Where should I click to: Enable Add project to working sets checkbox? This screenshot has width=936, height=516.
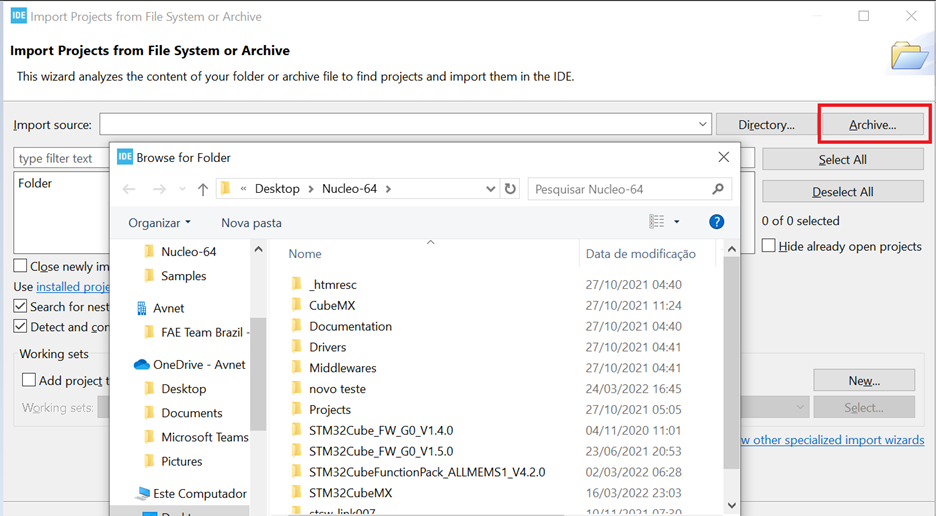pyautogui.click(x=29, y=380)
